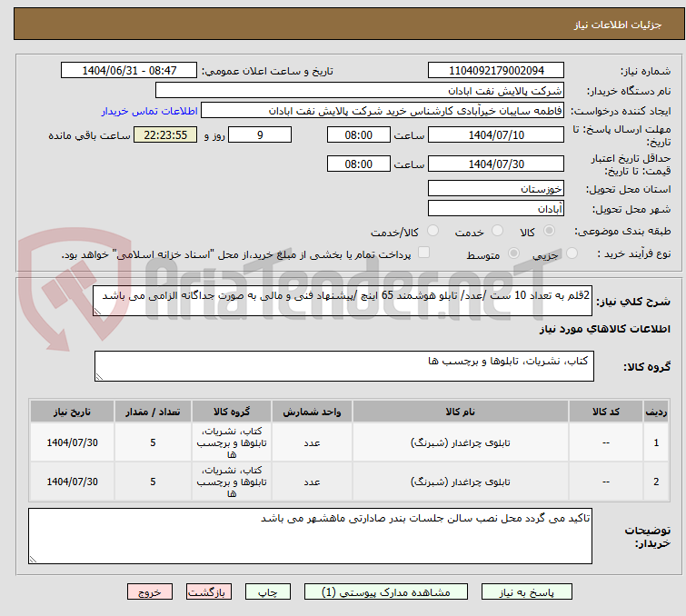Click the buyer notes text area
Screen dimensions: 686x616
click(310, 536)
